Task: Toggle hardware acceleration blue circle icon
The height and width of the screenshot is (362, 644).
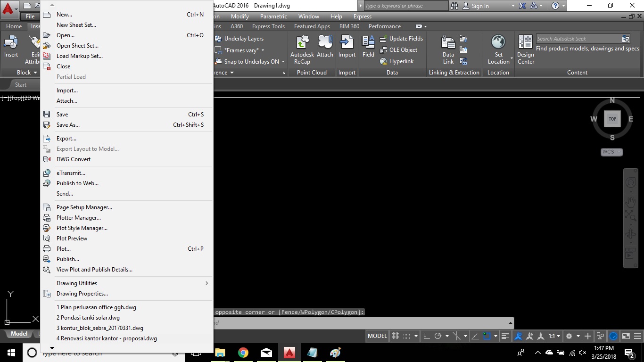Action: click(613, 336)
